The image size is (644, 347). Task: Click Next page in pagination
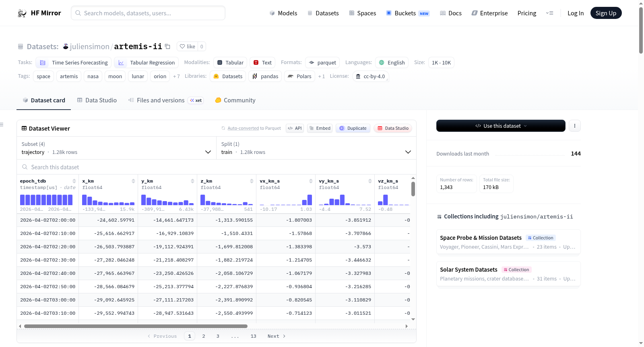click(x=277, y=336)
